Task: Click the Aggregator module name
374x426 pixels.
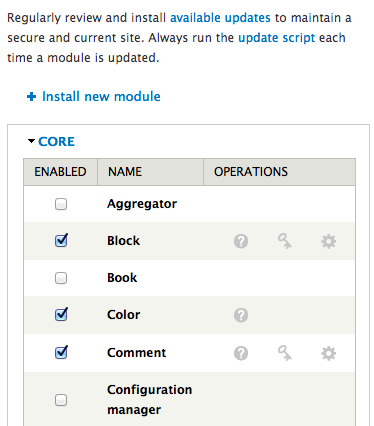Action: pyautogui.click(x=142, y=204)
